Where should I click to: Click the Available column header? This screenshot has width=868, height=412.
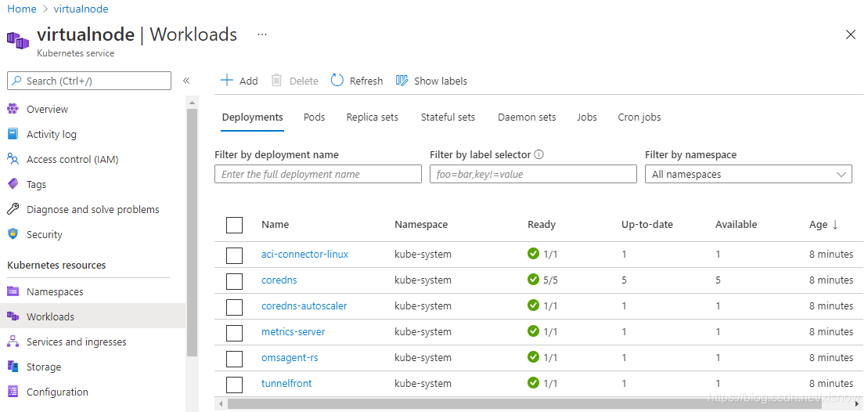(737, 224)
